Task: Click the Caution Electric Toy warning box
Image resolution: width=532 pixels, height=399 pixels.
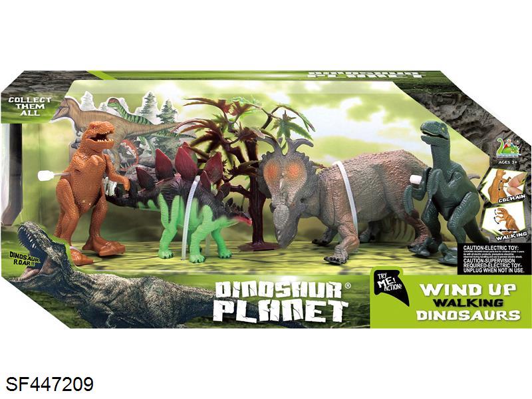Action: pyautogui.click(x=493, y=259)
